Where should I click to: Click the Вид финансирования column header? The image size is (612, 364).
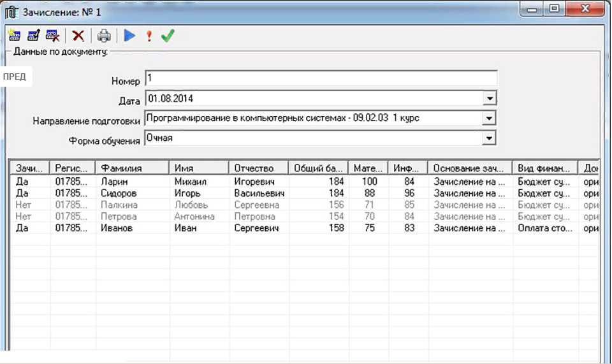tap(544, 168)
